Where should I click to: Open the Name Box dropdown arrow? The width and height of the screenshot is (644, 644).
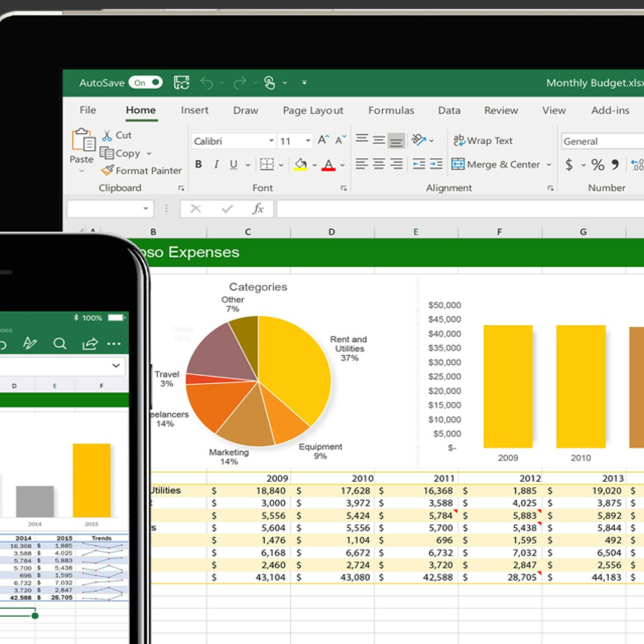coord(145,209)
